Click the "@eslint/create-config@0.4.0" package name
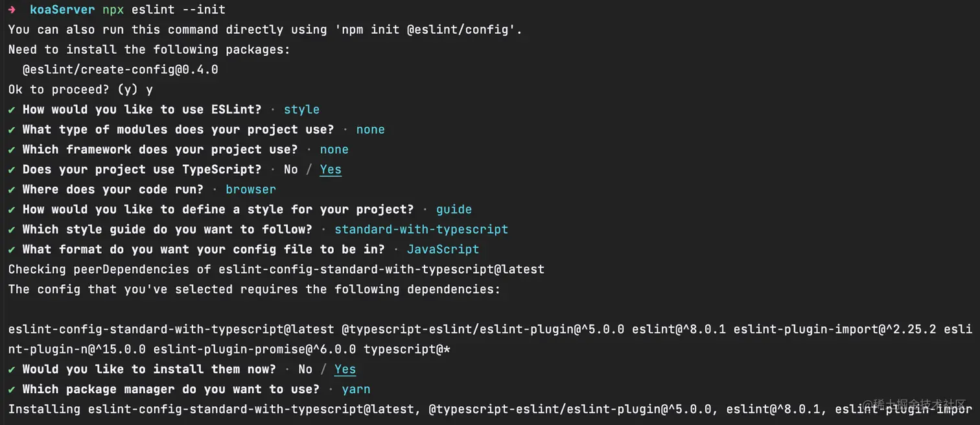This screenshot has height=425, width=980. [x=120, y=69]
